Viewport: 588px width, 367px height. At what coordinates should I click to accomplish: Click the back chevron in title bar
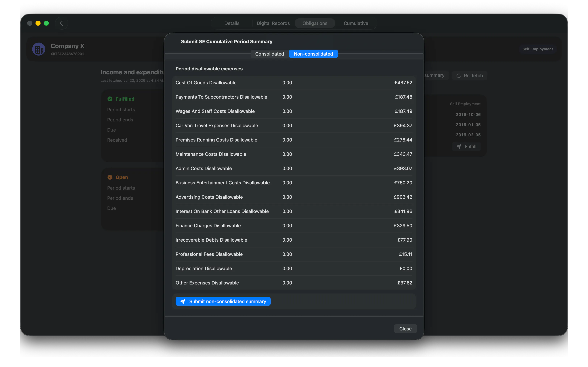pos(61,23)
